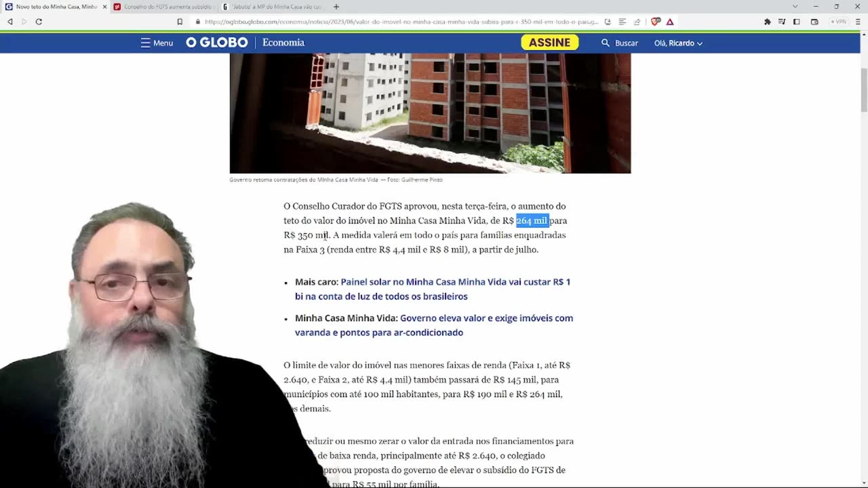Open Brave Shields lion icon
This screenshot has width=868, height=488.
(655, 22)
